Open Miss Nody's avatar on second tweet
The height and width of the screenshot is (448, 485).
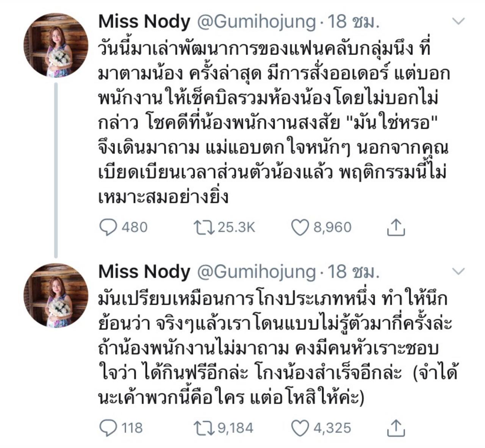click(x=56, y=296)
